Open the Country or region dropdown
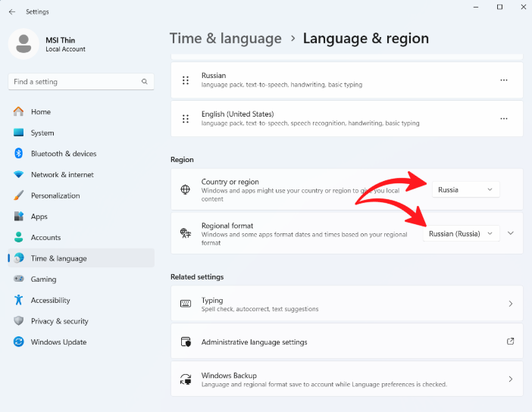 [466, 189]
